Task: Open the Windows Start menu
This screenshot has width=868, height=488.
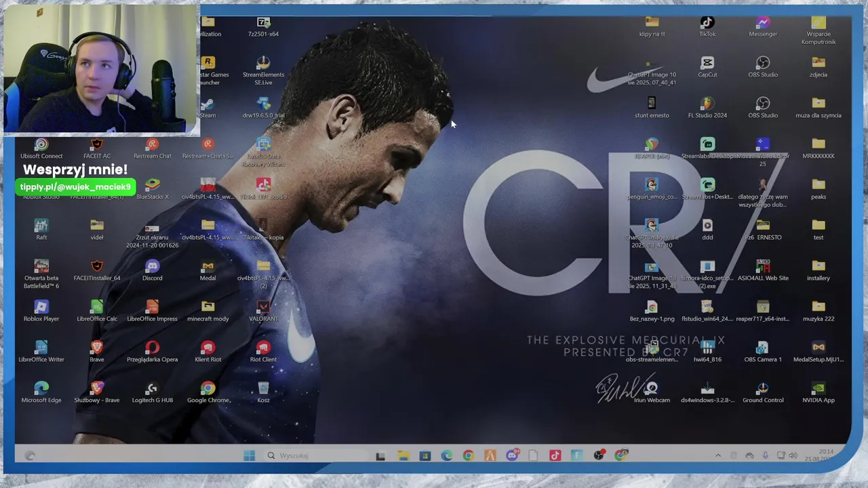Action: [249, 455]
